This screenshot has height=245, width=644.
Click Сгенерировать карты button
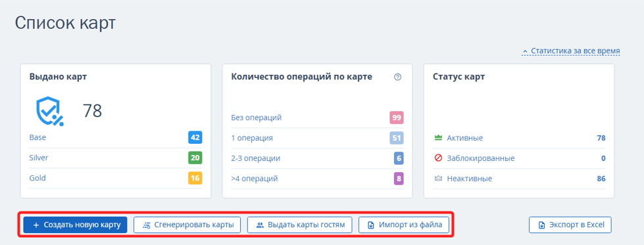[x=187, y=225]
